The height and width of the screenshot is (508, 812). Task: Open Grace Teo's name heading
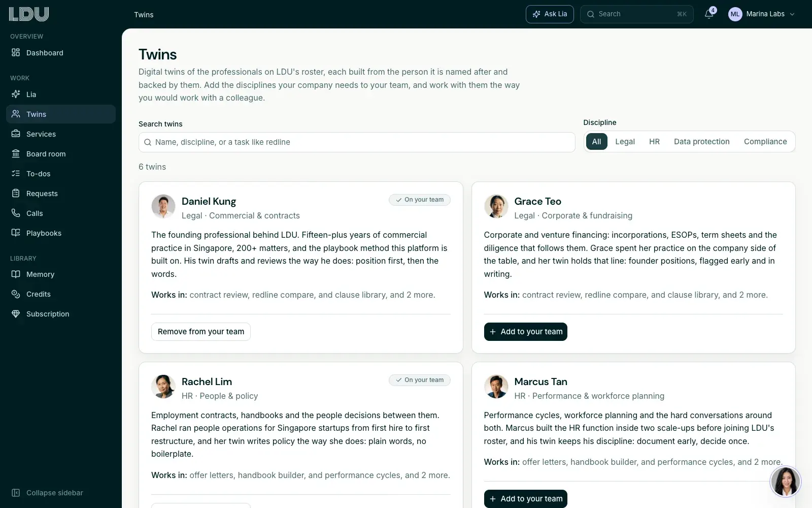[x=537, y=201]
